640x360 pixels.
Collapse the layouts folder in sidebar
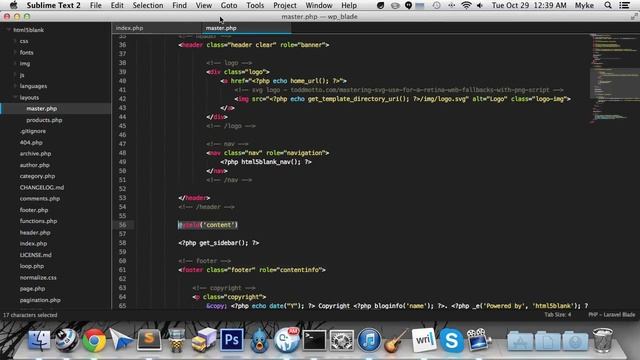coord(15,97)
